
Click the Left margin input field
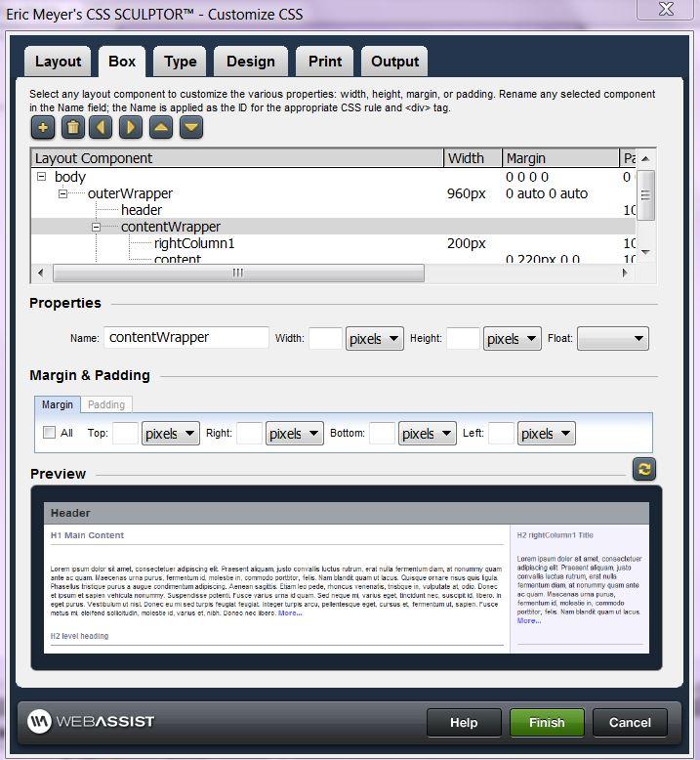[x=502, y=433]
